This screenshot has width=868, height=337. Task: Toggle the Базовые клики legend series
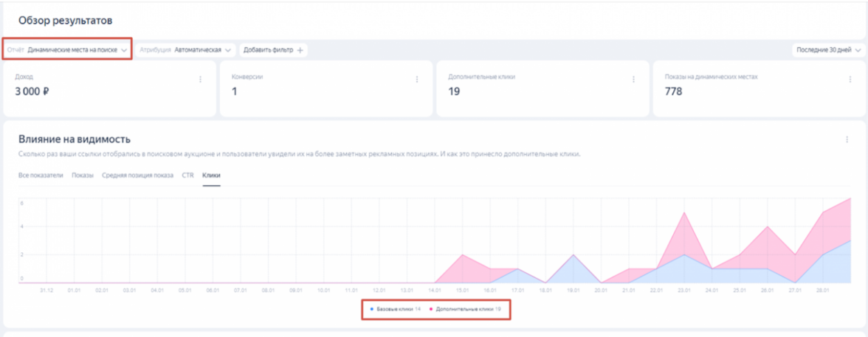(395, 309)
